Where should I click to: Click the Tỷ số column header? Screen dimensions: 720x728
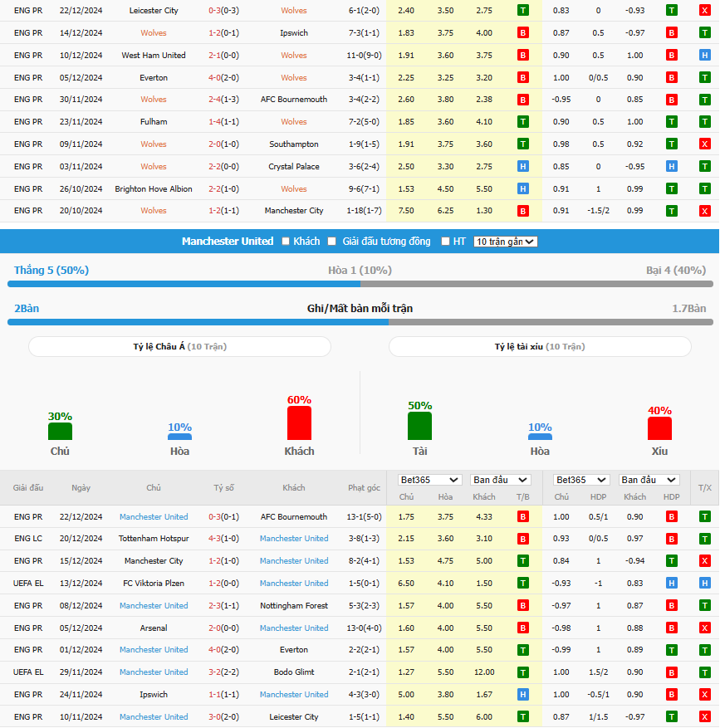pos(224,487)
